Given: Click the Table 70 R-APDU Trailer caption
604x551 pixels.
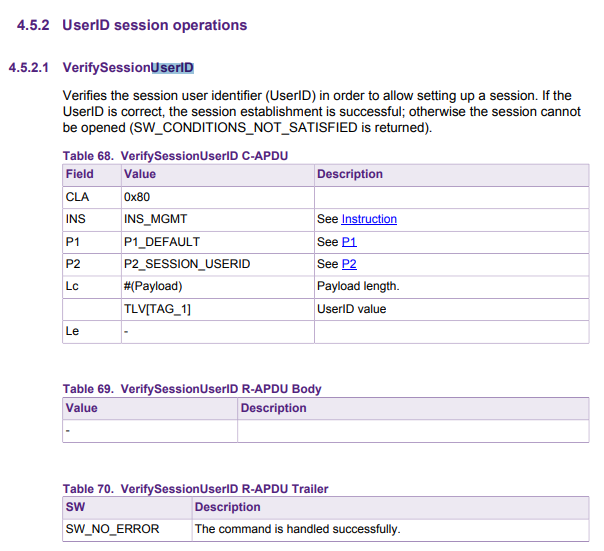Looking at the screenshot, I should point(195,489).
